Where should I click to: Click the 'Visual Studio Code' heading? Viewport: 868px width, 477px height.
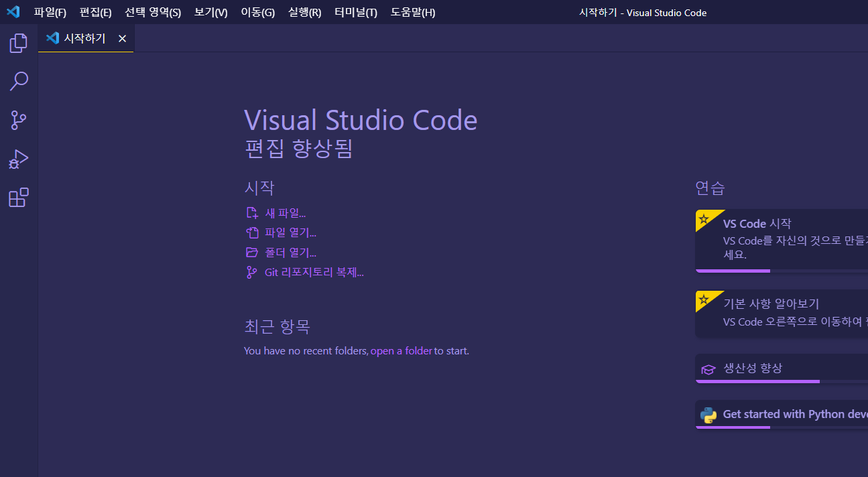(x=361, y=121)
